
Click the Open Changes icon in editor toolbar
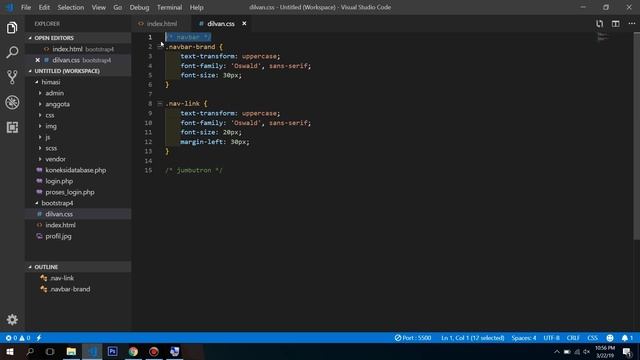[x=599, y=24]
